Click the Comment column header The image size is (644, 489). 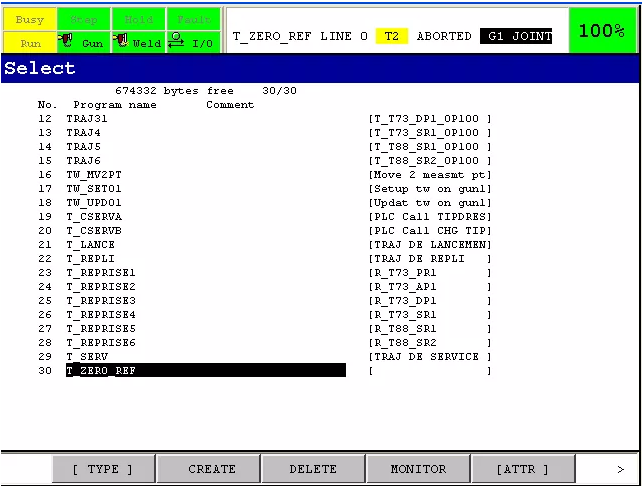tap(230, 105)
